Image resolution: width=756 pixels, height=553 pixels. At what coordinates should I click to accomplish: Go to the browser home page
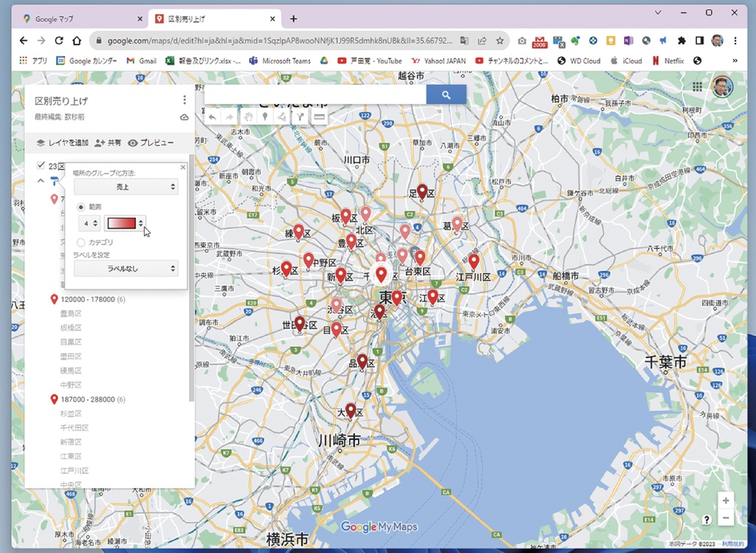[x=77, y=41]
